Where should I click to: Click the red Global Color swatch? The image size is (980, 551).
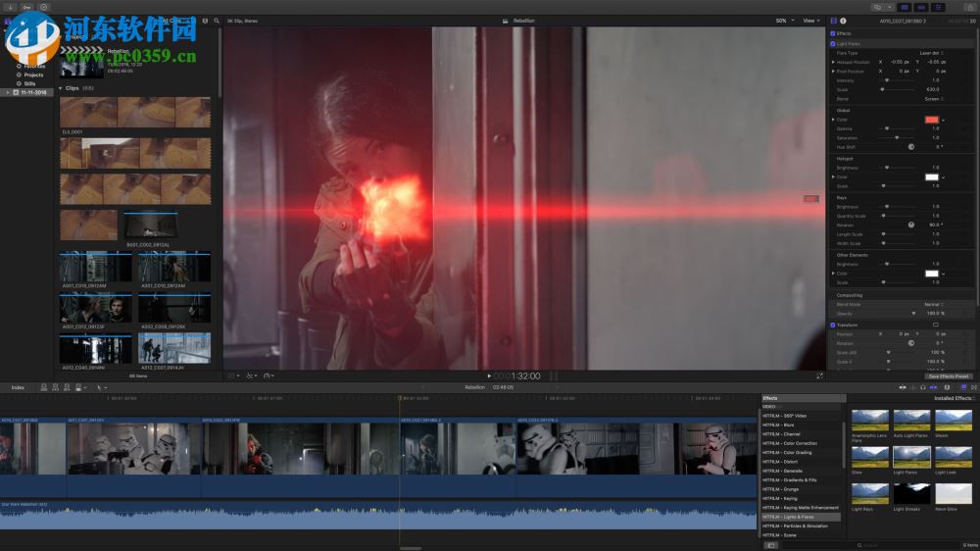(x=931, y=120)
